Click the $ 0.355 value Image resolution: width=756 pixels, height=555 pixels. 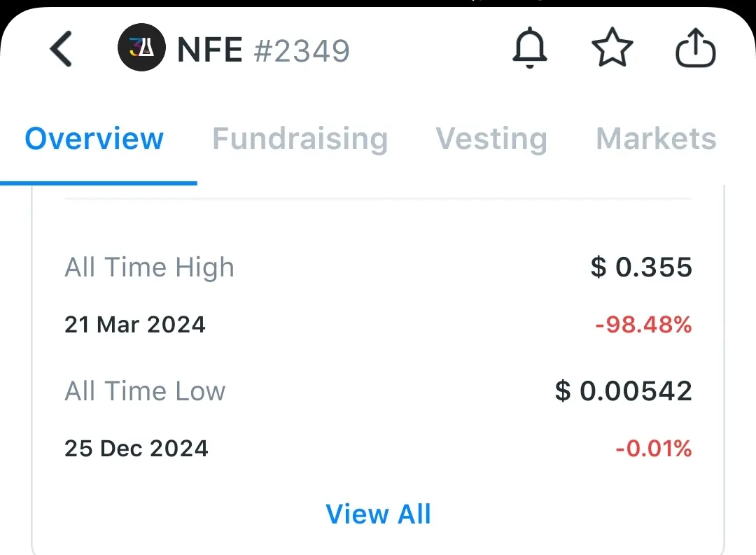click(x=641, y=267)
